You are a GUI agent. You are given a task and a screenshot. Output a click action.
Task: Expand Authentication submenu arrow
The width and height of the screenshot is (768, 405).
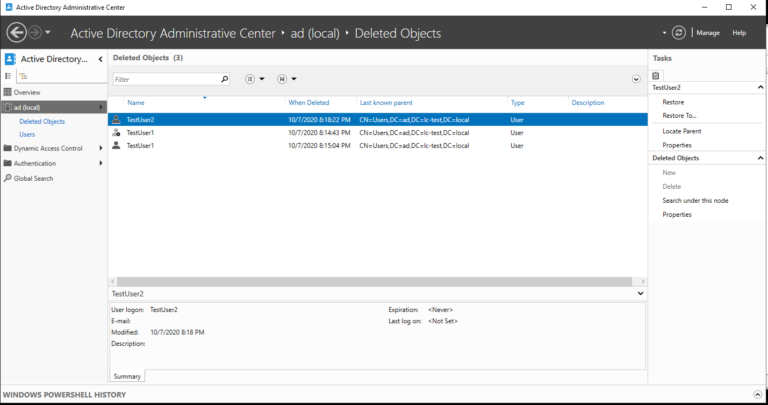click(101, 163)
